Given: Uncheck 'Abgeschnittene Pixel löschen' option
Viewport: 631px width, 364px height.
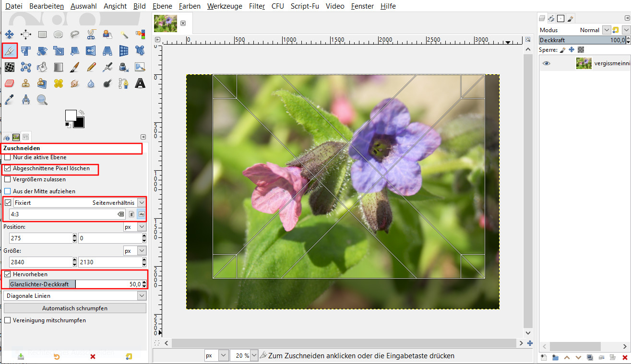Looking at the screenshot, I should click(7, 168).
